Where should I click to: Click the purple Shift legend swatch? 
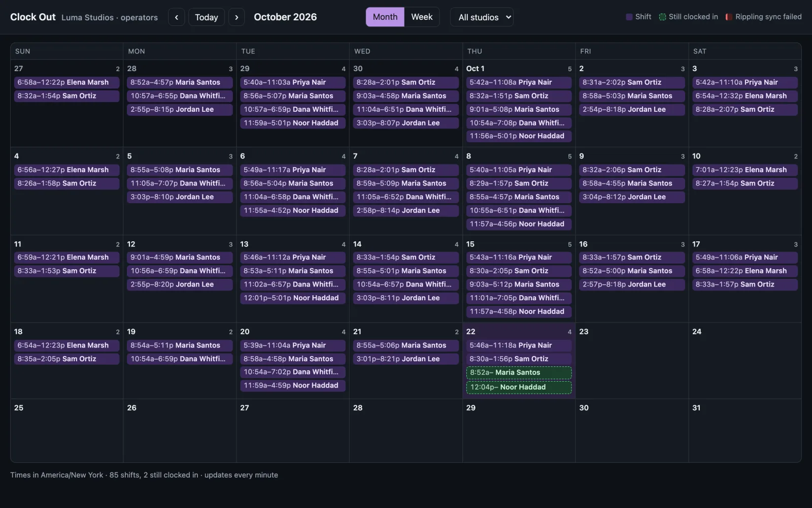(629, 17)
